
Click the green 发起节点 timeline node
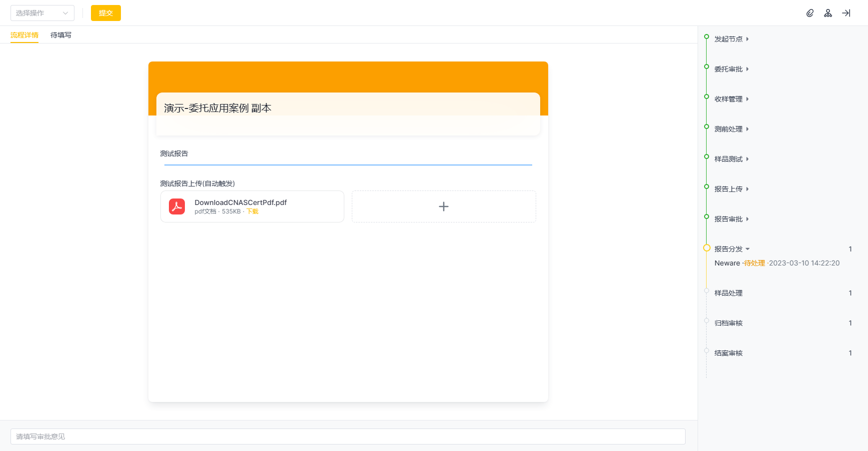point(707,36)
